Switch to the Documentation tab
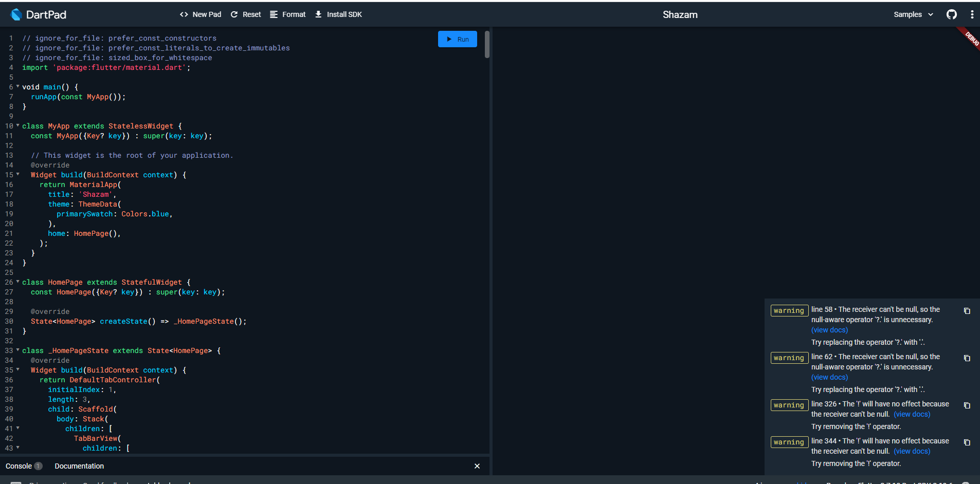Image resolution: width=980 pixels, height=484 pixels. 79,466
